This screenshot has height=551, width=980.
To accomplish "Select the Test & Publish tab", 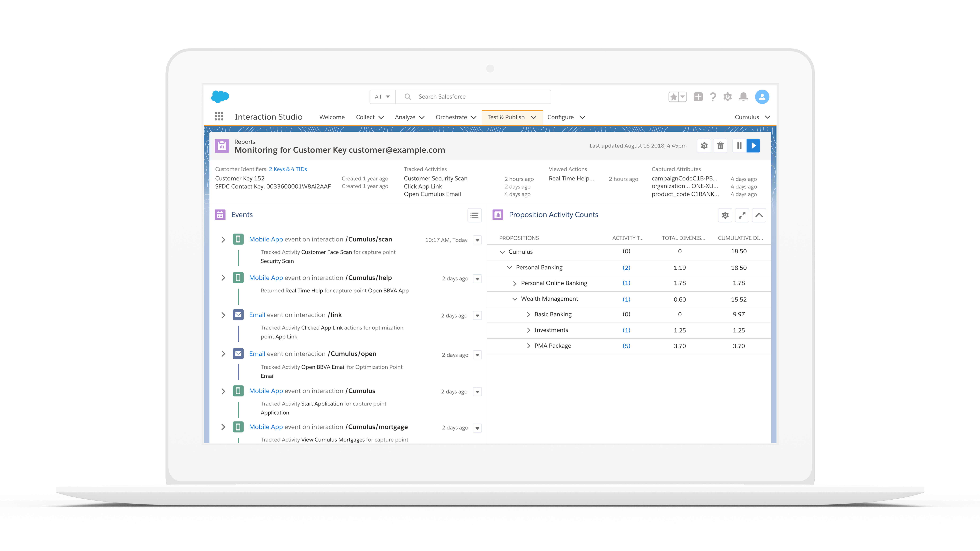I will coord(512,117).
